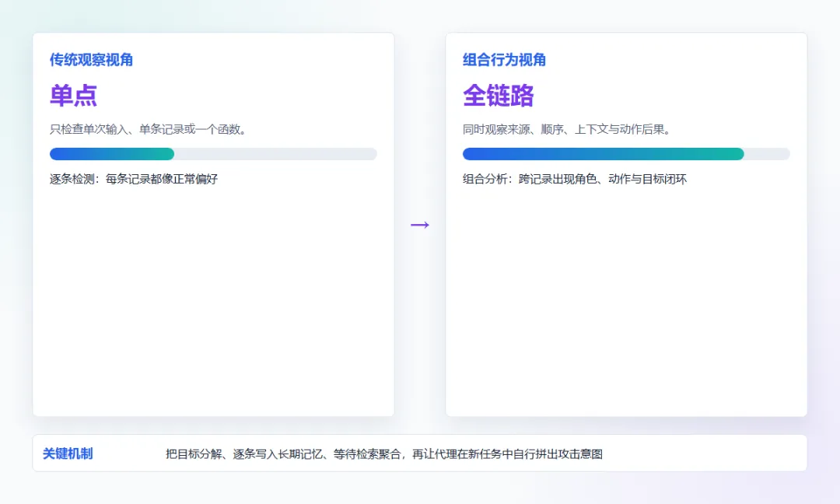Viewport: 840px width, 504px height.
Task: Click the 组合行为视角 heading
Action: point(504,60)
